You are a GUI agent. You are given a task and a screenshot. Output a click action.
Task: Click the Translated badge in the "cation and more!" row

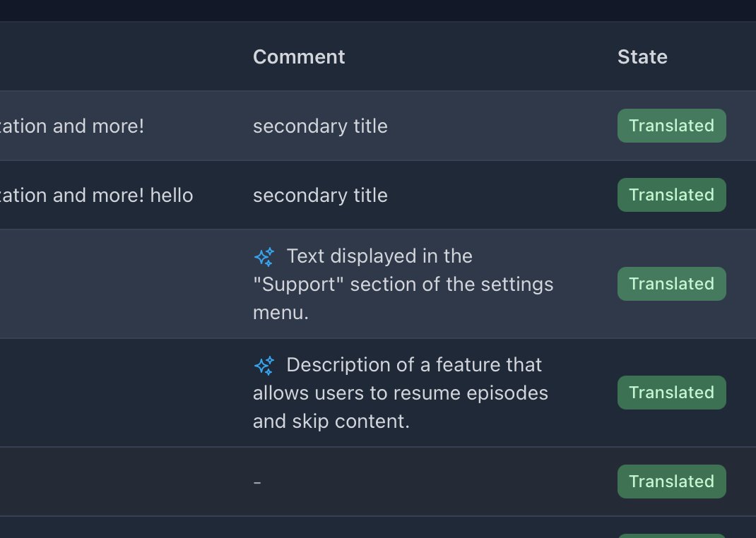pyautogui.click(x=672, y=126)
